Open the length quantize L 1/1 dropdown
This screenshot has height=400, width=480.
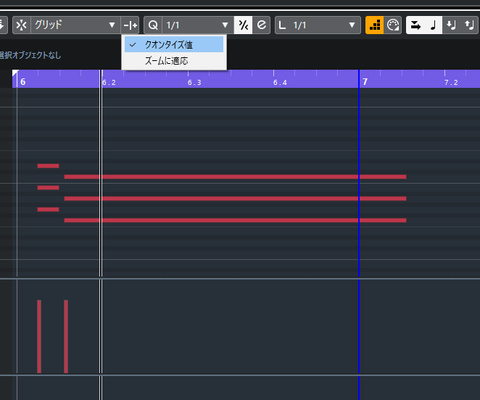pos(318,25)
